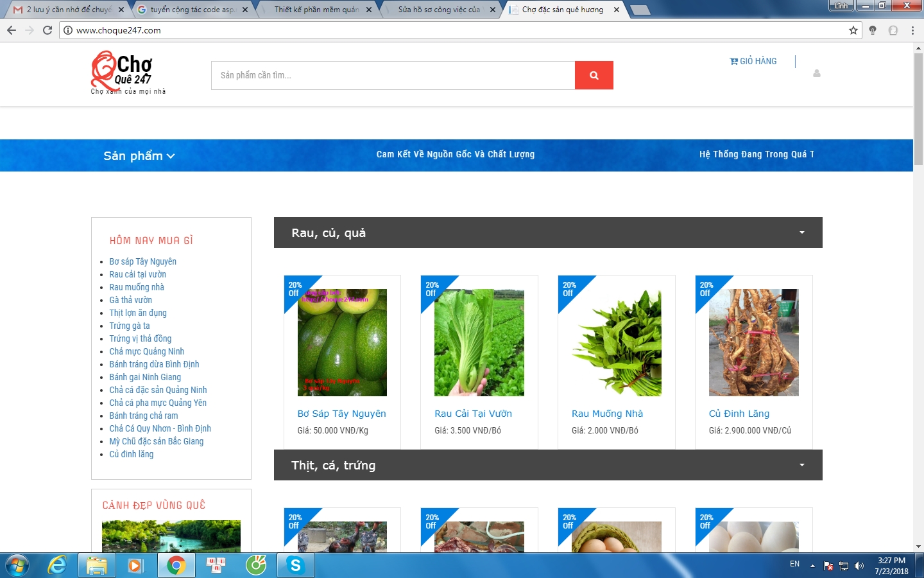The width and height of the screenshot is (924, 578).
Task: Click the avocado product thumbnail
Action: (342, 342)
